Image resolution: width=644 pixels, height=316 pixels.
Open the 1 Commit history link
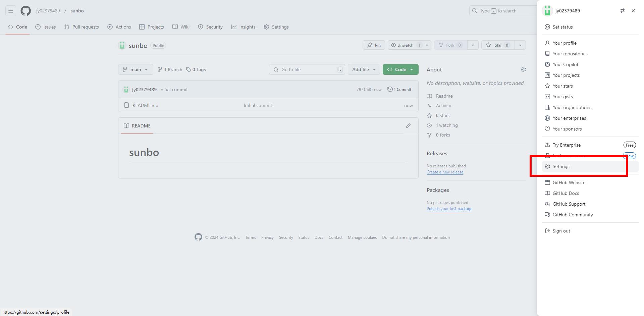[x=399, y=90]
